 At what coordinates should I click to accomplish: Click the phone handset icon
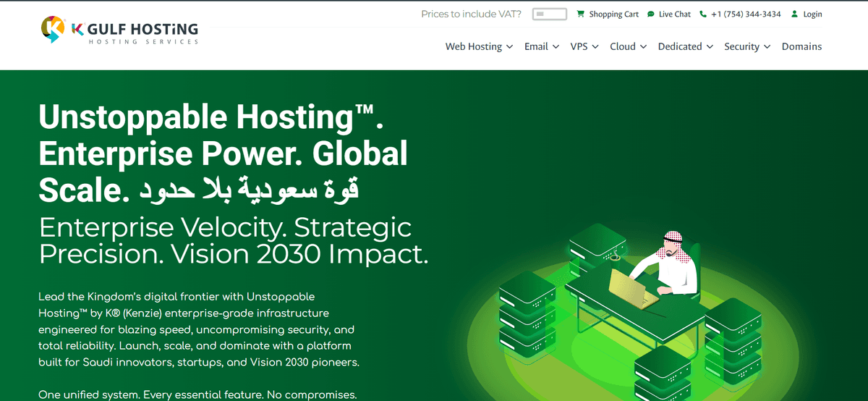(x=703, y=14)
